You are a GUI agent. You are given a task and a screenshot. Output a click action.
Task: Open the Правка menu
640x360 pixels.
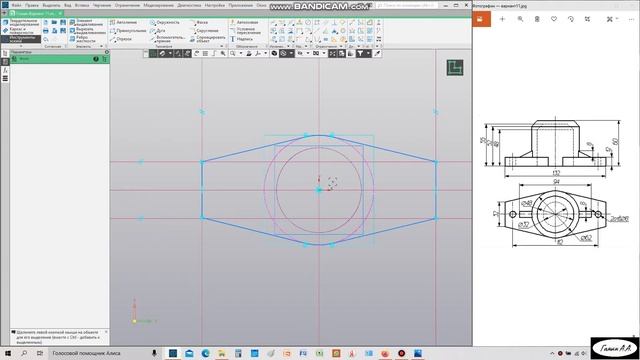tap(32, 5)
